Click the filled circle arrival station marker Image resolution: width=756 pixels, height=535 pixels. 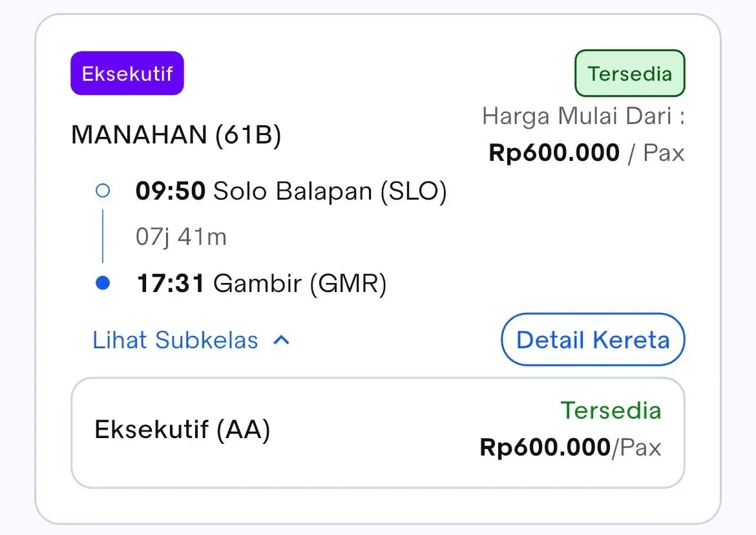click(103, 282)
